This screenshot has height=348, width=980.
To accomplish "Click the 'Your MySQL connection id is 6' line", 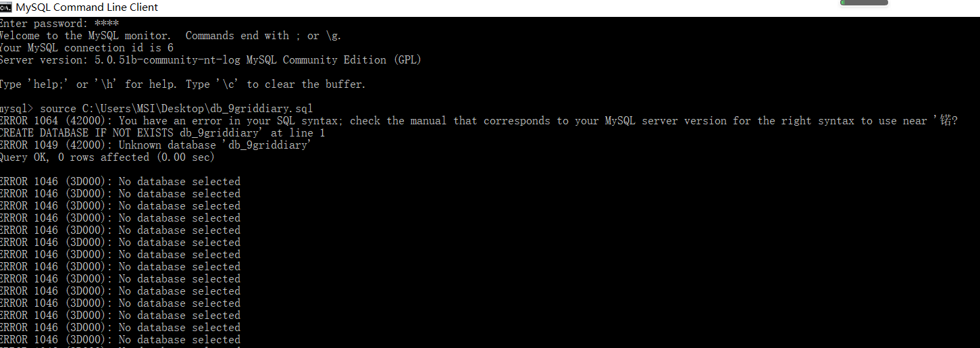I will (x=86, y=48).
